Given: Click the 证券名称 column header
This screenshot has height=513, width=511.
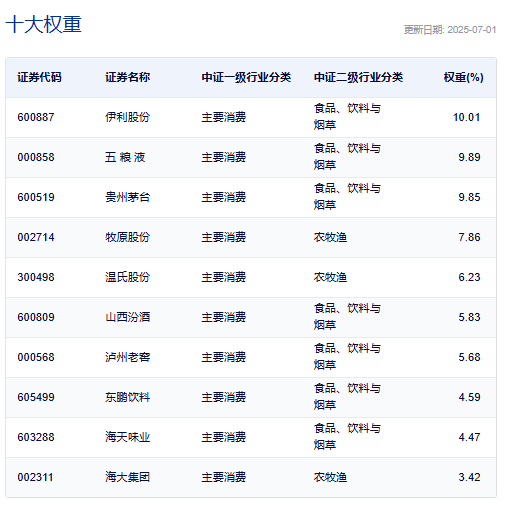Looking at the screenshot, I should [x=128, y=77].
